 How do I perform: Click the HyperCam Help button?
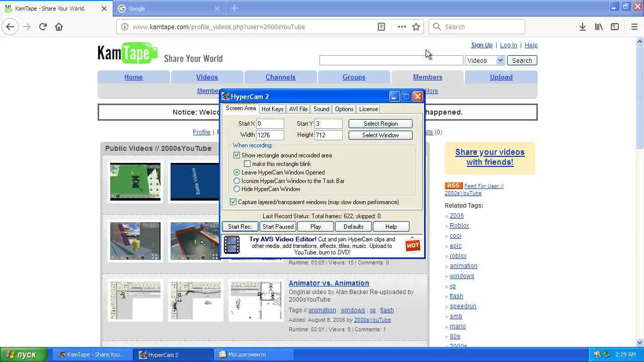tap(391, 227)
